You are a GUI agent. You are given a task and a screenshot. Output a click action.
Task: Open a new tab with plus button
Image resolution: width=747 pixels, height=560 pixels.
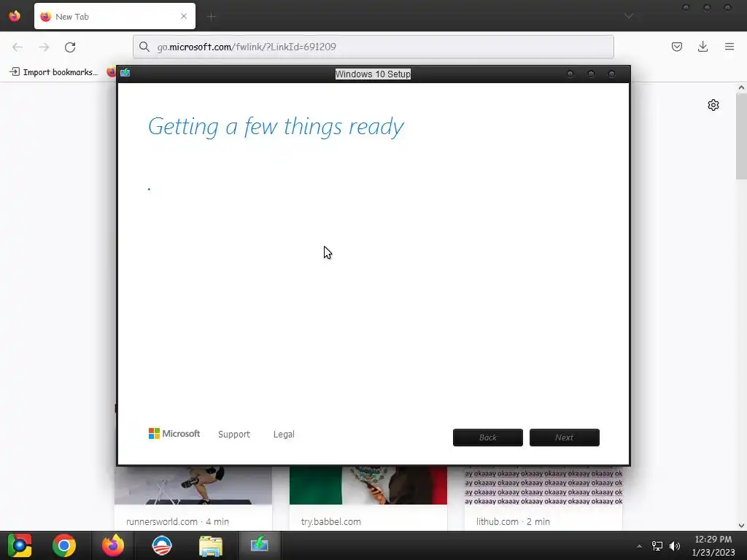[x=211, y=17]
